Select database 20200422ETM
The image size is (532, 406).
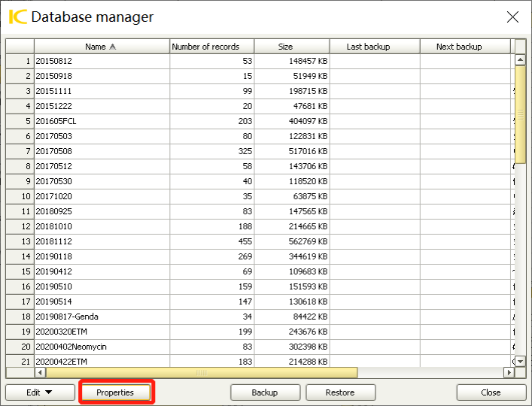(102, 361)
